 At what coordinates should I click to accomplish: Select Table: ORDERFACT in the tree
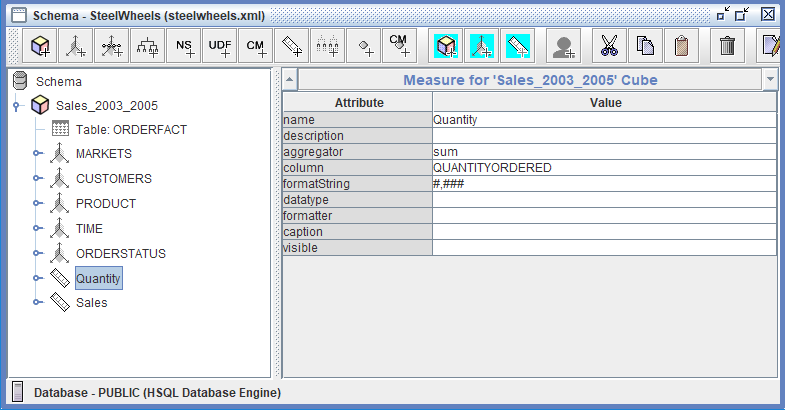tap(131, 129)
